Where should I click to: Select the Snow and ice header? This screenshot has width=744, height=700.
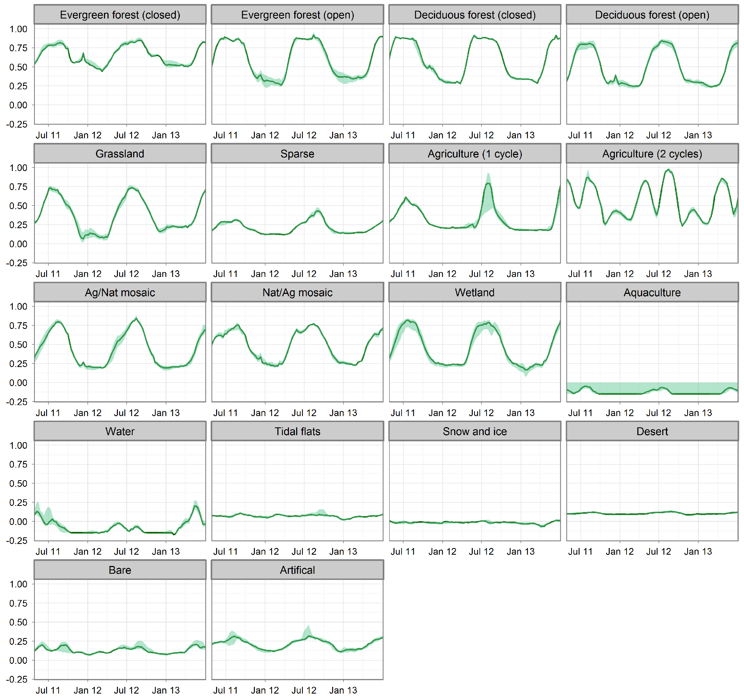pos(475,431)
